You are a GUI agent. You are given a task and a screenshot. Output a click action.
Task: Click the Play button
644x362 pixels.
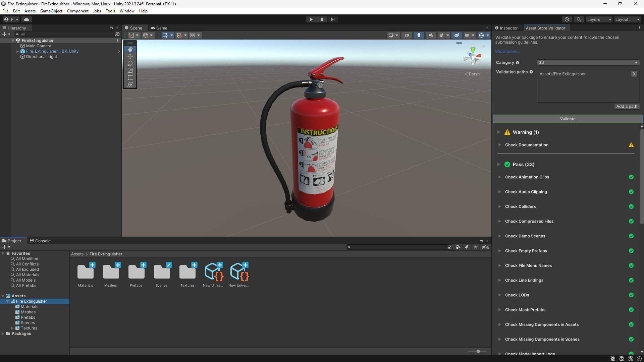pyautogui.click(x=311, y=19)
